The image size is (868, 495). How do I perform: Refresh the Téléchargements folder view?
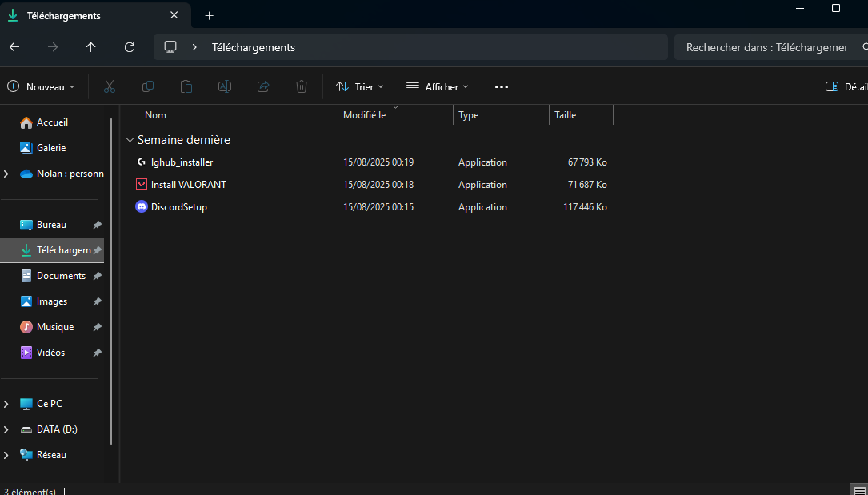pyautogui.click(x=130, y=47)
